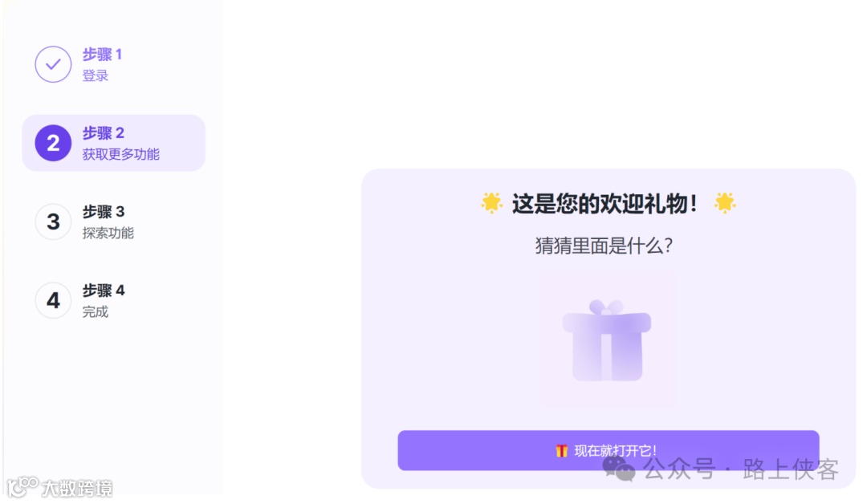Click the purple number 2 circle

tap(53, 143)
